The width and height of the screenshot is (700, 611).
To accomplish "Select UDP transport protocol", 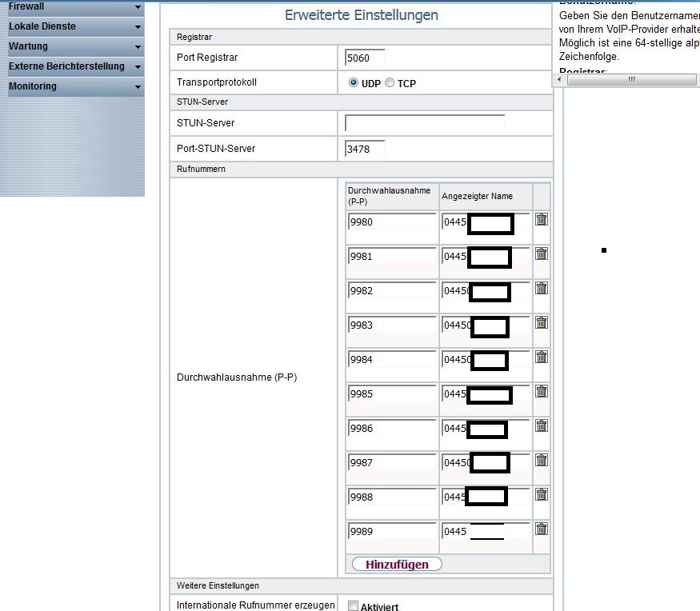I will pyautogui.click(x=353, y=82).
